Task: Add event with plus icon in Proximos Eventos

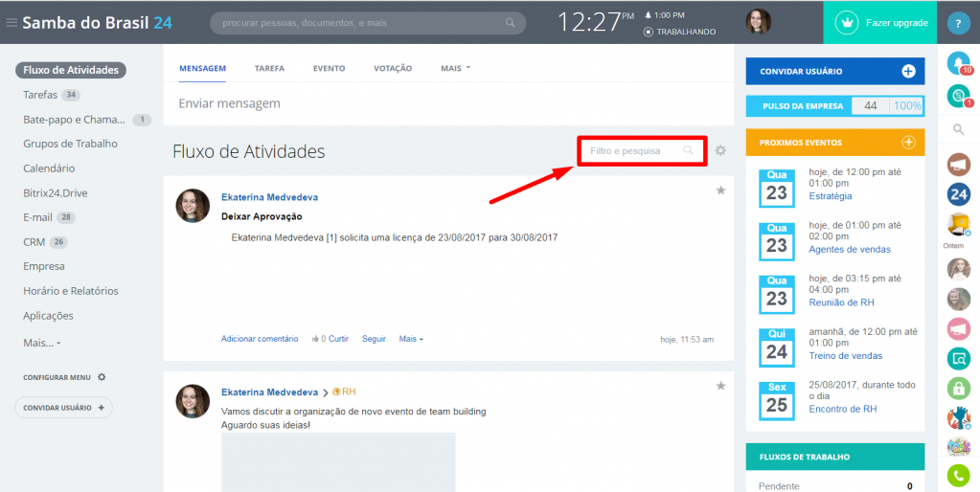Action: point(908,143)
